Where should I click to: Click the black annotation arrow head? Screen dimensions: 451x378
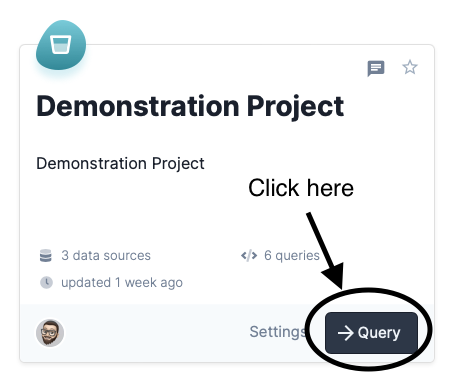click(x=334, y=275)
